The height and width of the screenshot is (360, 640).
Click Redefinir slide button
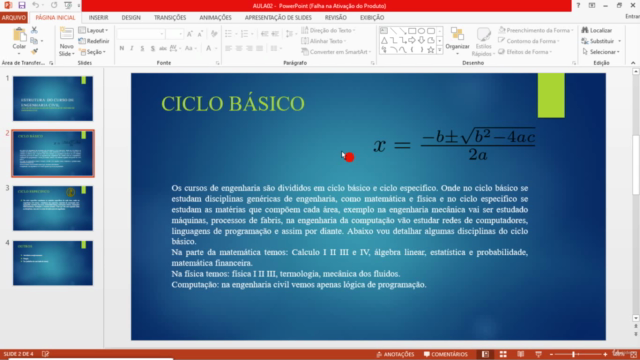point(94,41)
